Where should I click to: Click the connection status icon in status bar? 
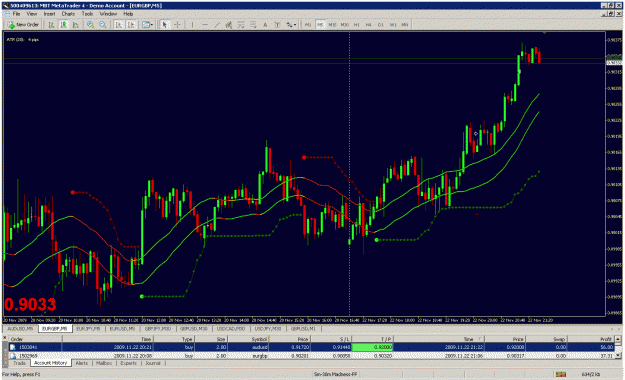click(x=561, y=374)
